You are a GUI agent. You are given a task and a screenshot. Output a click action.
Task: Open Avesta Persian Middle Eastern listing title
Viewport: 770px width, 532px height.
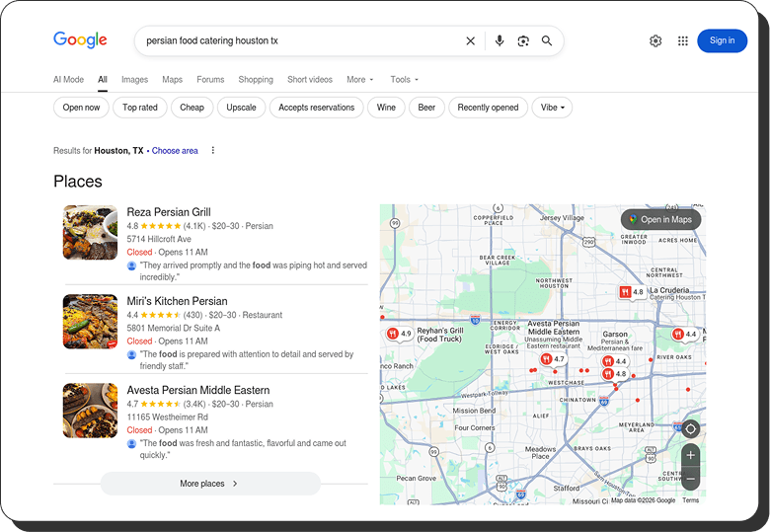(197, 390)
